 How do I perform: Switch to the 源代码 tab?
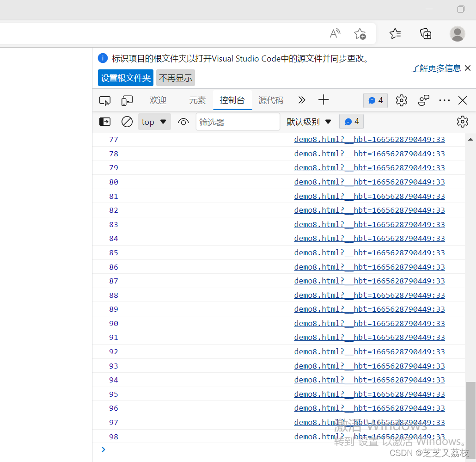pos(271,100)
